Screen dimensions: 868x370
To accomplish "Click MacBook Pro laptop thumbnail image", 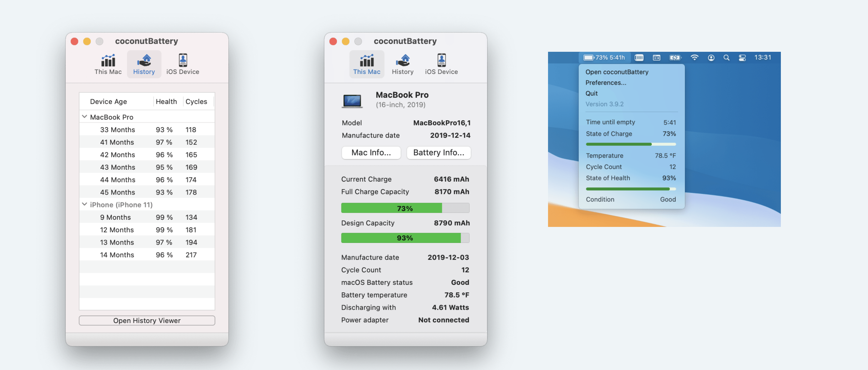I will tap(352, 101).
